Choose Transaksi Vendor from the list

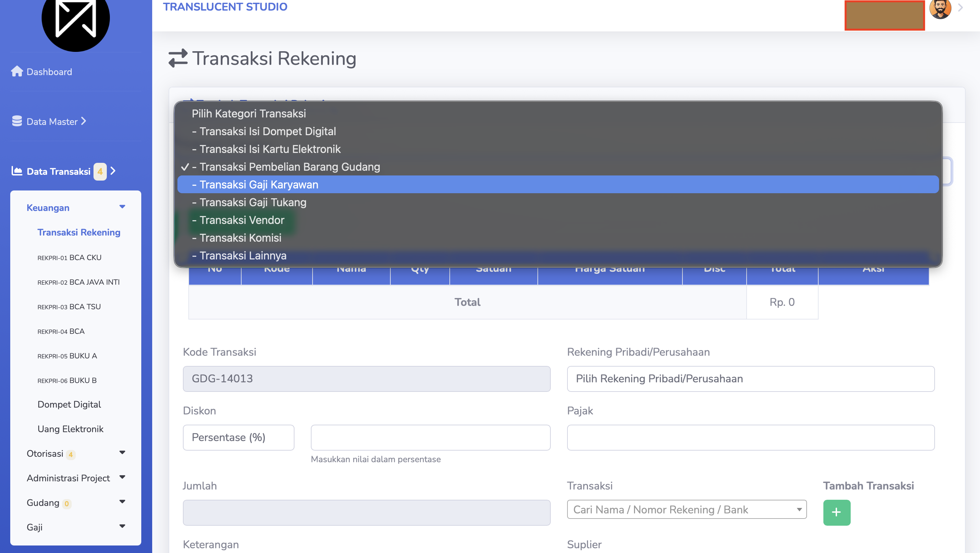[558, 220]
